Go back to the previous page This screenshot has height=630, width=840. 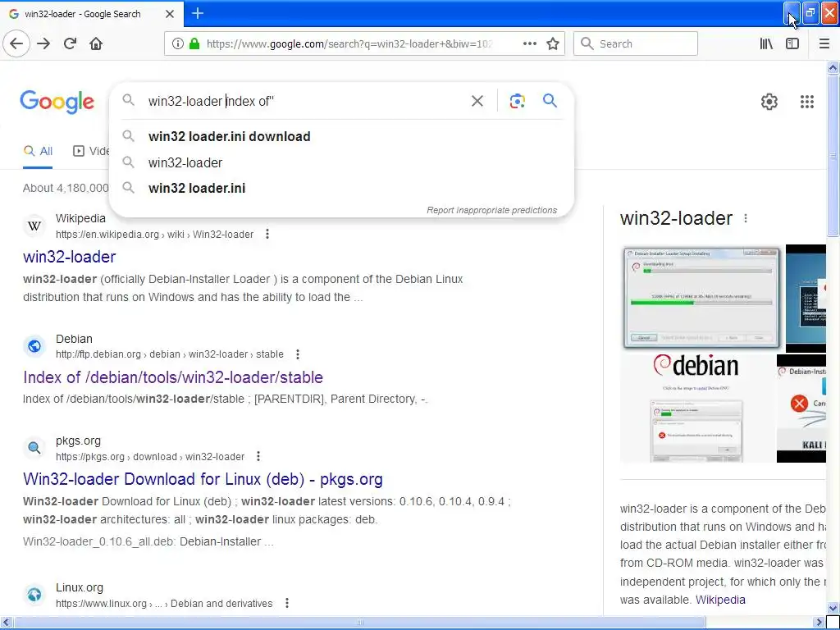(x=16, y=44)
